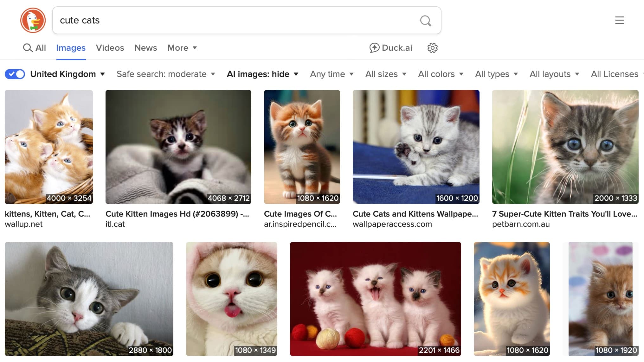Screen dimensions: 644x362
Task: Expand the More menu
Action: pyautogui.click(x=182, y=48)
